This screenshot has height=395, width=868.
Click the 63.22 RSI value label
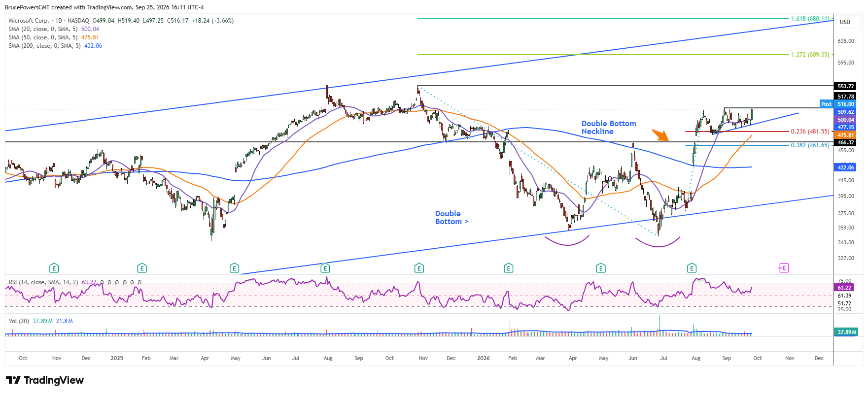(x=844, y=288)
